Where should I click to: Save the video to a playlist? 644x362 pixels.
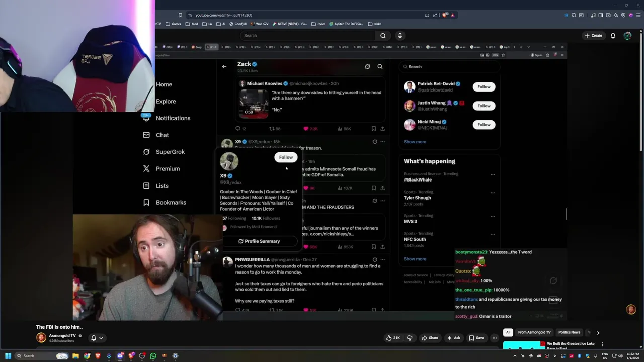tap(476, 338)
